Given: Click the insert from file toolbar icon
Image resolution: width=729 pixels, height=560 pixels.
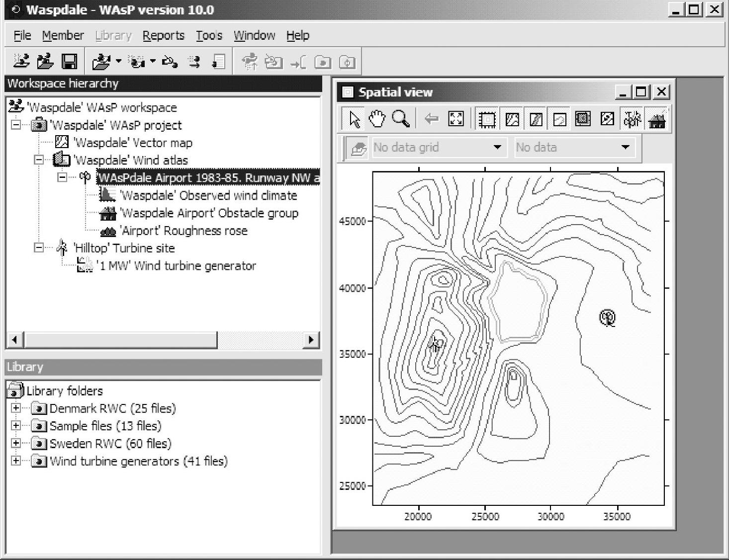Looking at the screenshot, I should pos(101,62).
